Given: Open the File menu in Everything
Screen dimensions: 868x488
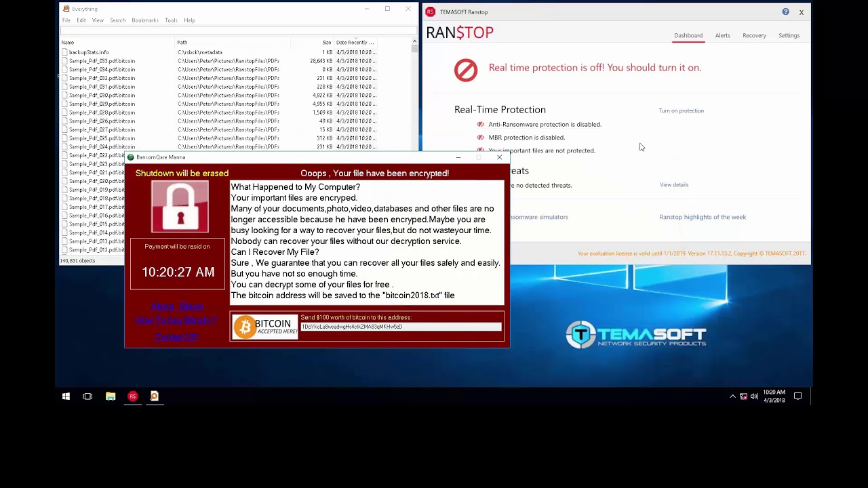Looking at the screenshot, I should click(66, 20).
